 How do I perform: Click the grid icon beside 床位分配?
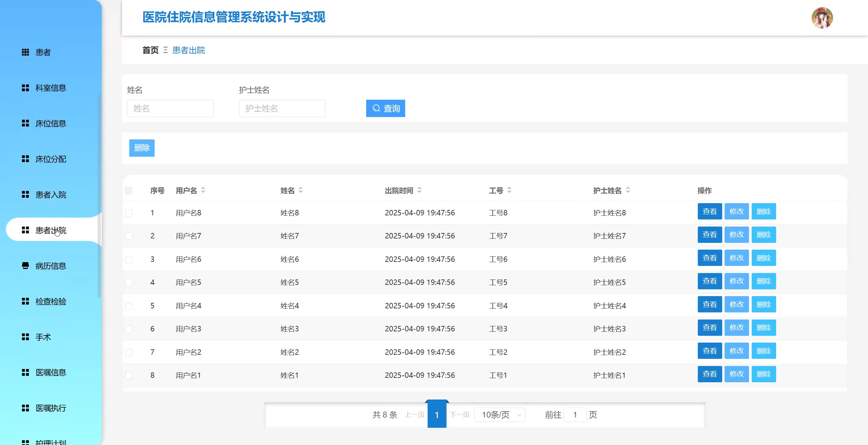click(25, 159)
